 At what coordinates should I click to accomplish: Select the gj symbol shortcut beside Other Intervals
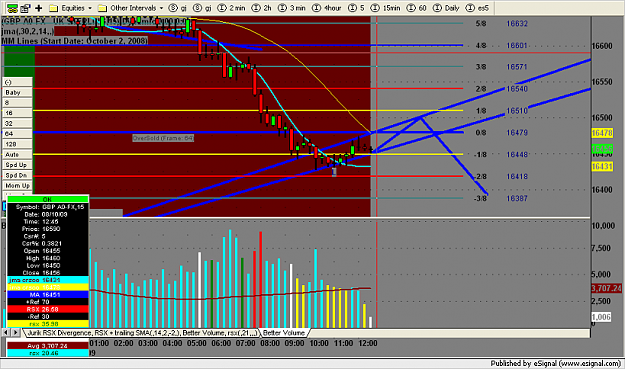178,8
